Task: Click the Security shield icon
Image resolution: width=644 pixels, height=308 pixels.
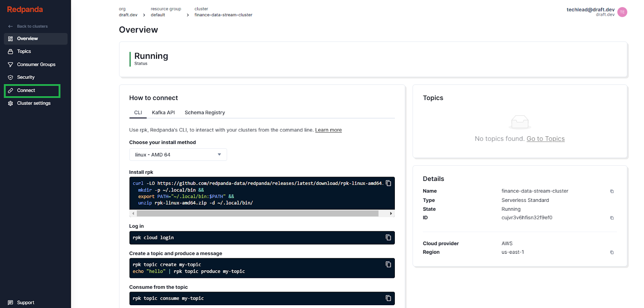Action: coord(10,77)
